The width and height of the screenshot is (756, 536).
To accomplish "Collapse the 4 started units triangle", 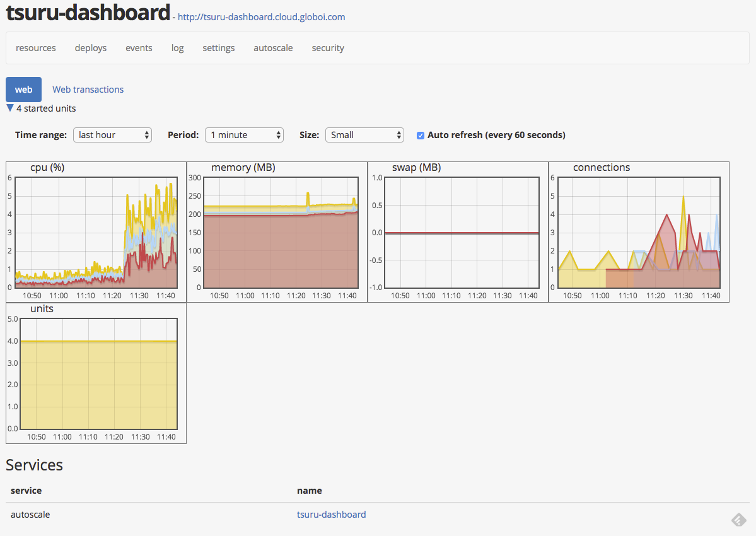I will [10, 108].
